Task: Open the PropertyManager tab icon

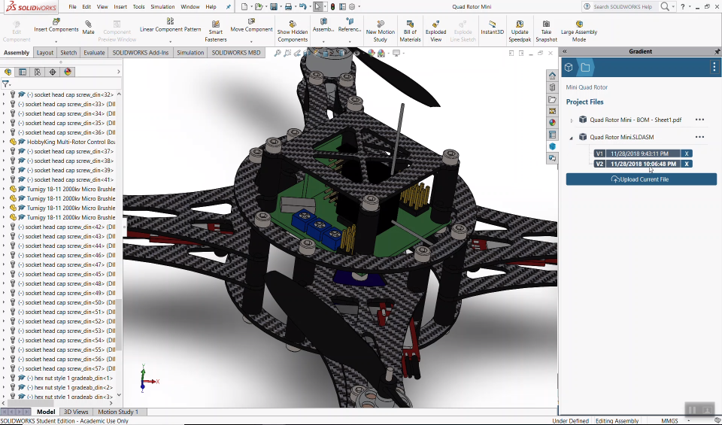Action: click(x=23, y=72)
